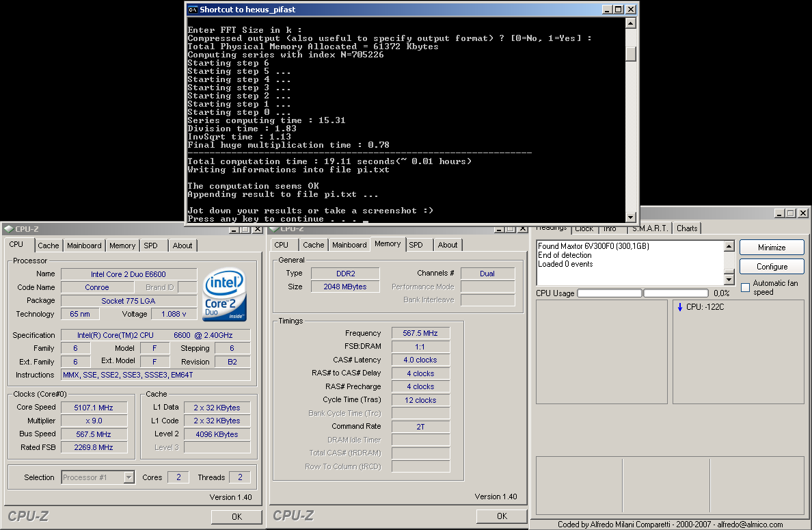The image size is (812, 530).
Task: Open About tab in left CPU-Z window
Action: tap(182, 246)
